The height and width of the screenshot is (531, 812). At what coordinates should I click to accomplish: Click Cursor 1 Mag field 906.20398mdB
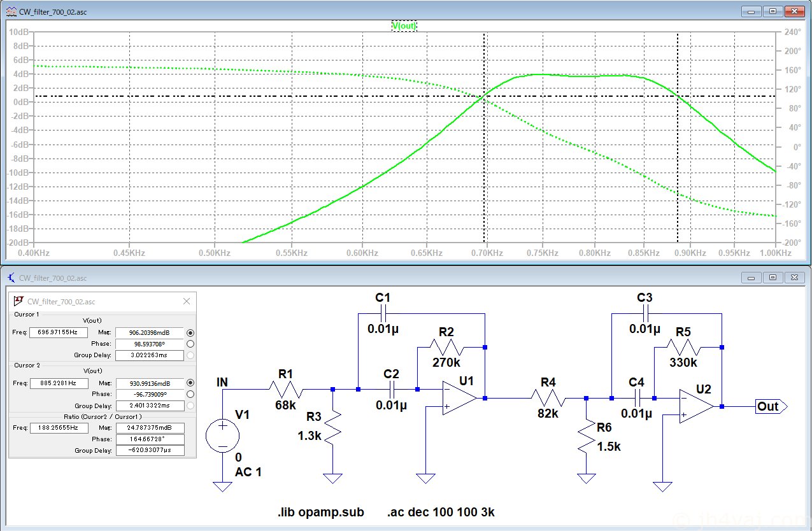(150, 332)
